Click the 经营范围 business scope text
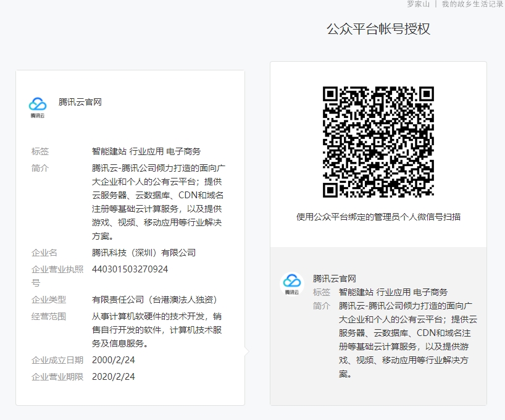Image resolution: width=505 pixels, height=420 pixels. (x=157, y=330)
